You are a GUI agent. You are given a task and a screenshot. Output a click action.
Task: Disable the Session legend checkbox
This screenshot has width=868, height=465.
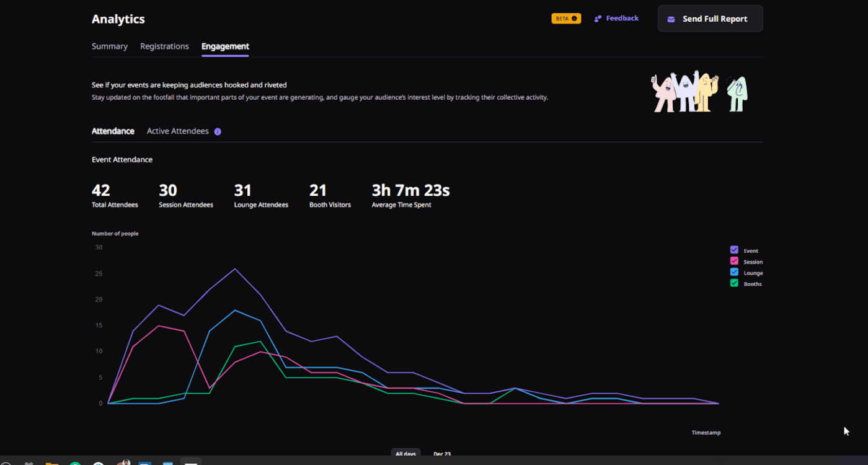[734, 261]
